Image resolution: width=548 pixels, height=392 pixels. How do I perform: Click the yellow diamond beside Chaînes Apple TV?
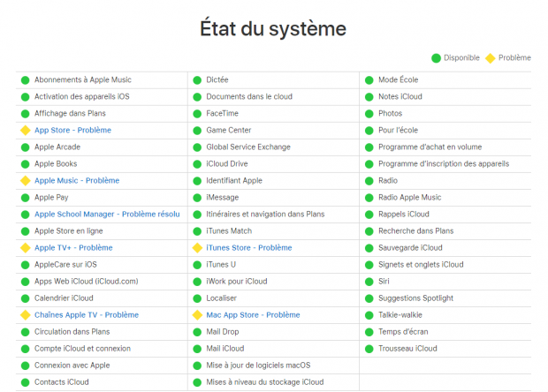25,315
